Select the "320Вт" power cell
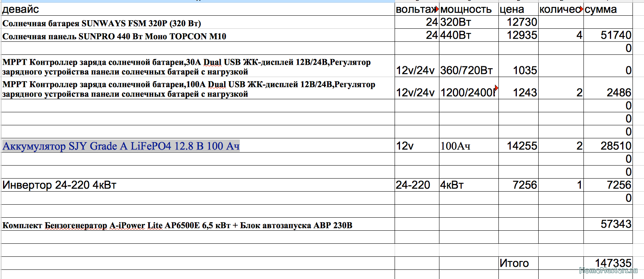 (469, 22)
